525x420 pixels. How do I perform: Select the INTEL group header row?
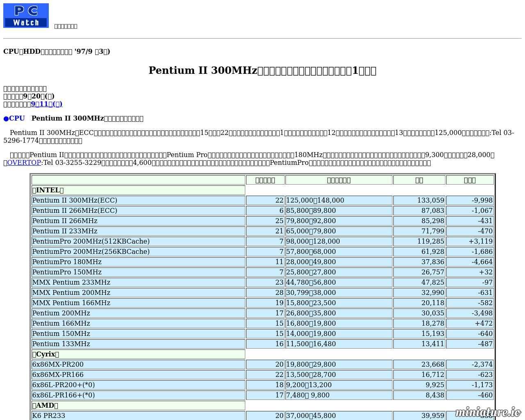(138, 190)
